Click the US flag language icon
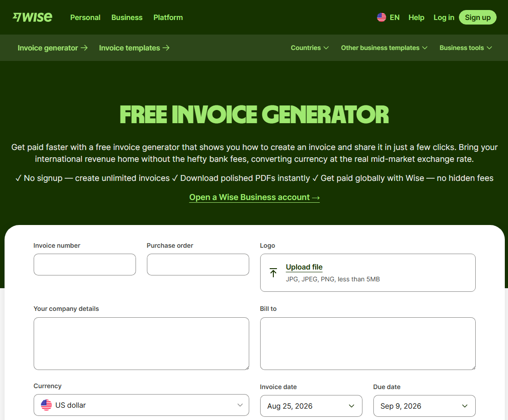Screen dimensions: 508x420 [x=381, y=17]
